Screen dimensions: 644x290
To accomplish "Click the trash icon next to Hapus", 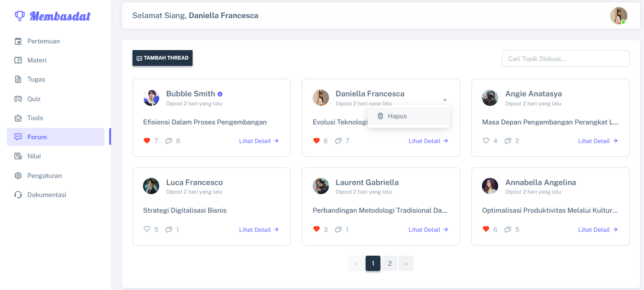I will pyautogui.click(x=380, y=116).
